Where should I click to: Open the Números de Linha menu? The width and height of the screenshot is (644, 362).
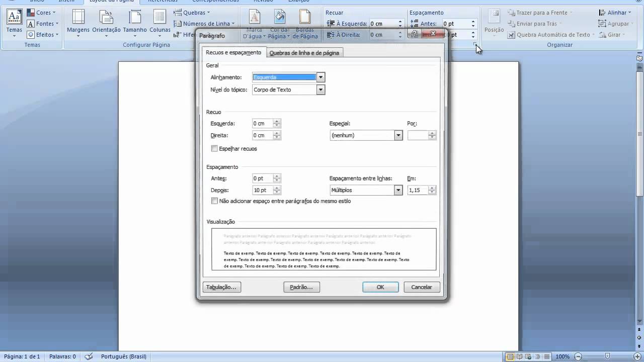click(x=204, y=24)
